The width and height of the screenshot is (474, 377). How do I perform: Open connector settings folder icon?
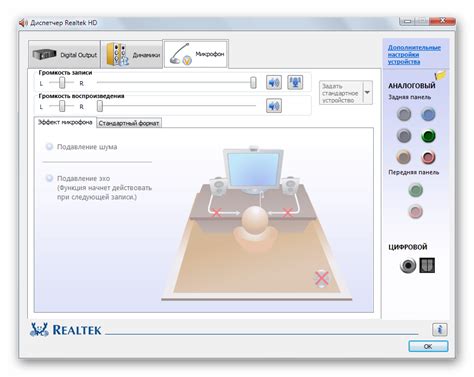tap(440, 75)
